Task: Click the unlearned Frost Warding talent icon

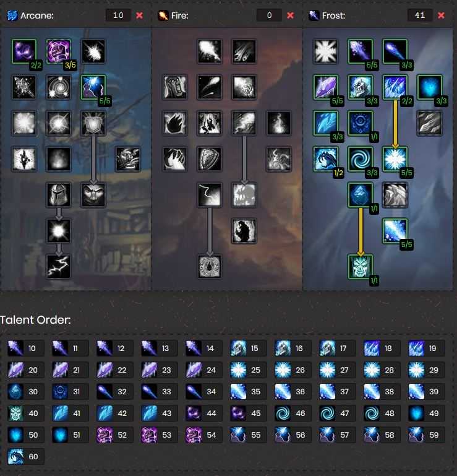Action: pyautogui.click(x=325, y=51)
